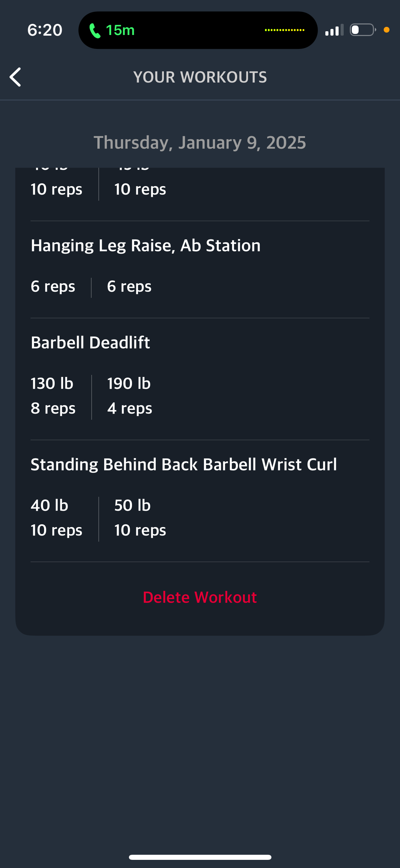Tap the back arrow icon
The height and width of the screenshot is (868, 400).
pos(15,77)
